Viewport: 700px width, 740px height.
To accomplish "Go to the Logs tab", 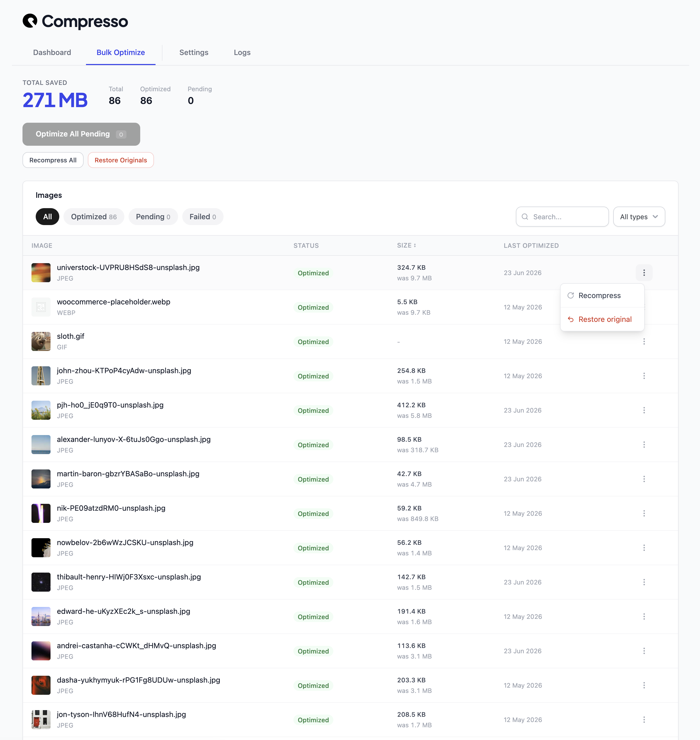I will (x=242, y=52).
